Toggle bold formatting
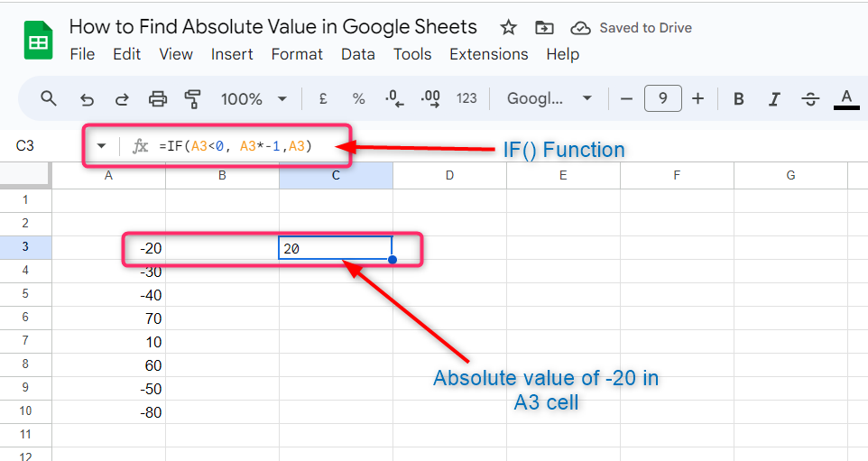Screen dimensions: 868x461 738,98
